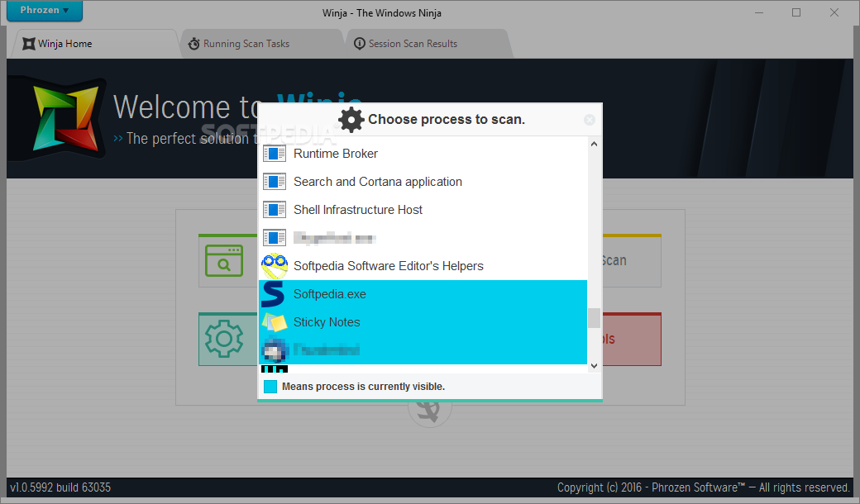The height and width of the screenshot is (504, 860).
Task: Maximize the Winja window
Action: tap(796, 12)
